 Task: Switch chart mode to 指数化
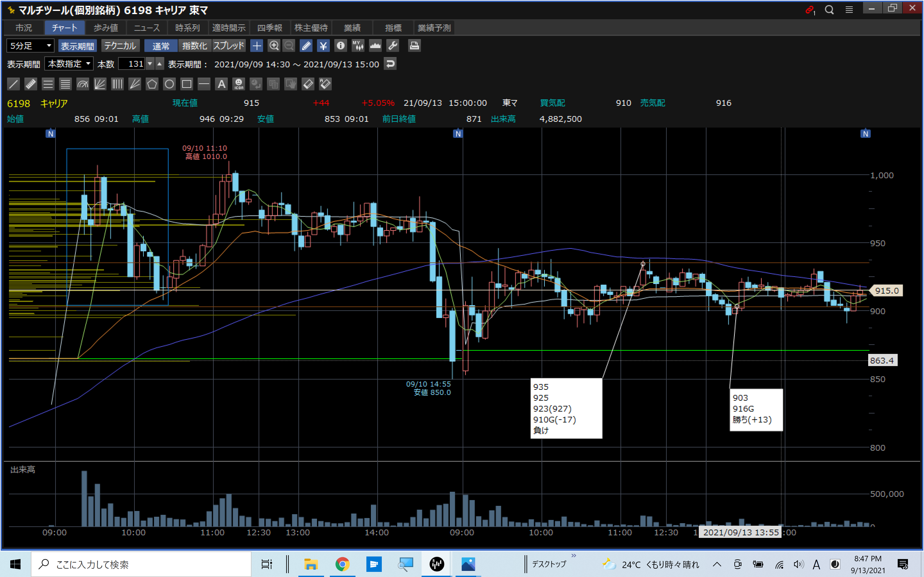(194, 46)
